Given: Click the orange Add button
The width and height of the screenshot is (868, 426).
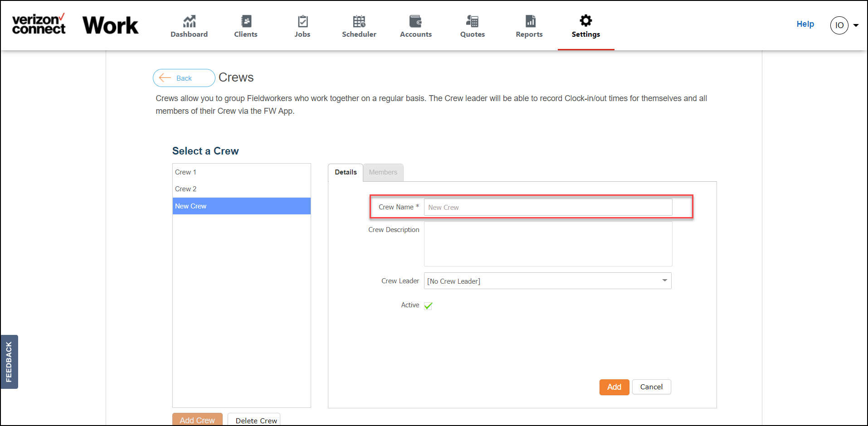Looking at the screenshot, I should point(614,387).
